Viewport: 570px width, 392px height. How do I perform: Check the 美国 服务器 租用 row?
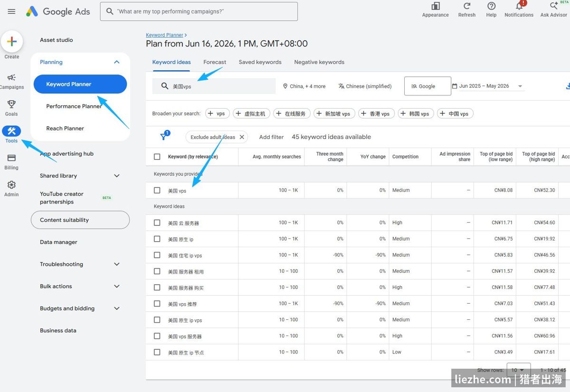point(157,271)
